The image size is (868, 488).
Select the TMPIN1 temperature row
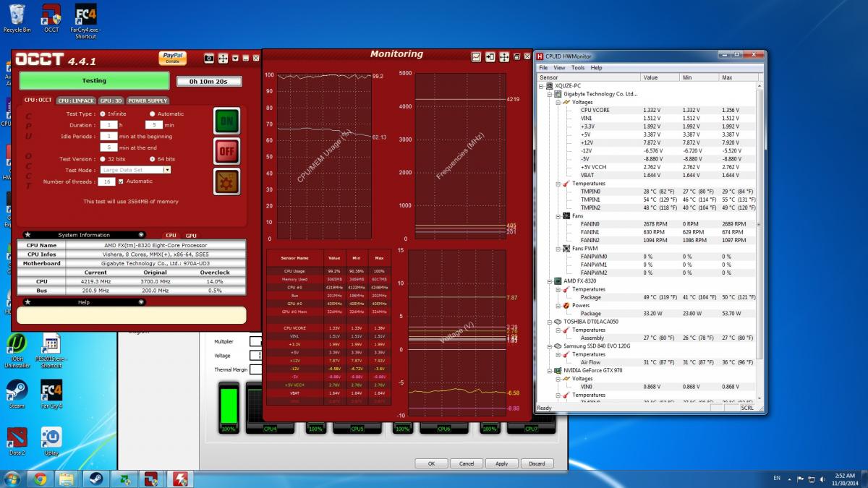[648, 200]
